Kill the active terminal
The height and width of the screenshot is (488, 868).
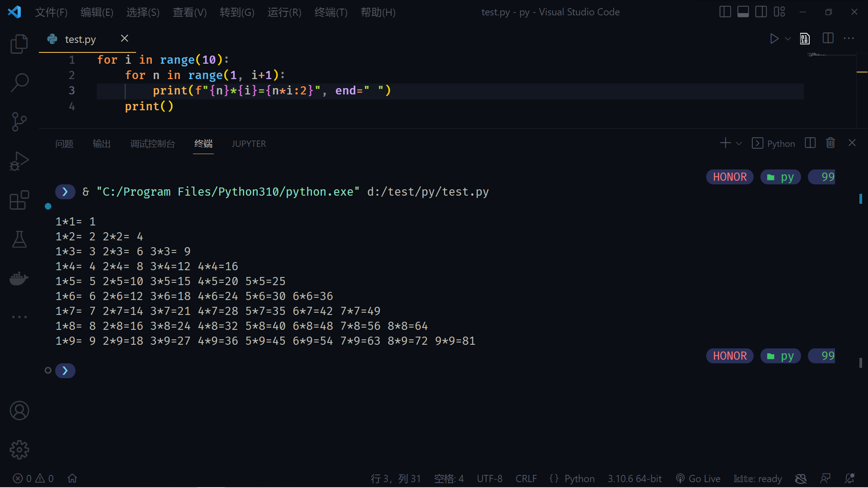coord(830,143)
